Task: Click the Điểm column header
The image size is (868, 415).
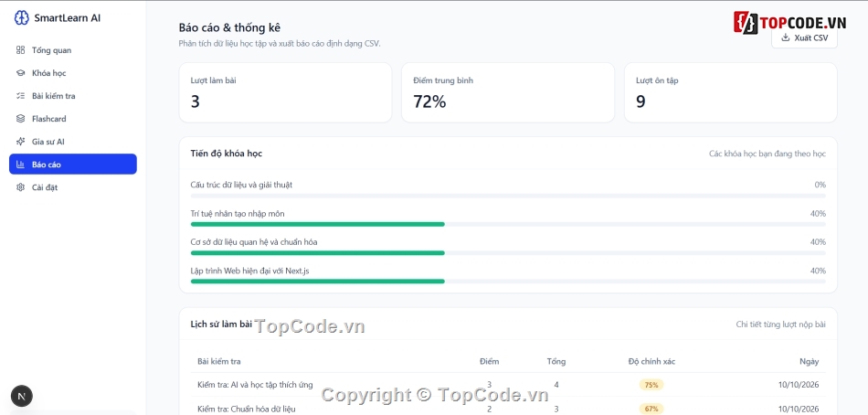Action: click(x=490, y=361)
